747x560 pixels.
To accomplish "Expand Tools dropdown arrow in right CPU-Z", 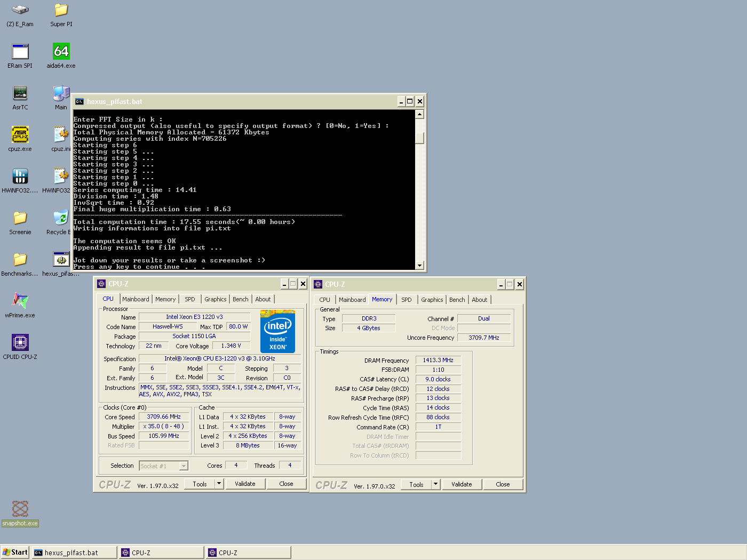I will [435, 484].
